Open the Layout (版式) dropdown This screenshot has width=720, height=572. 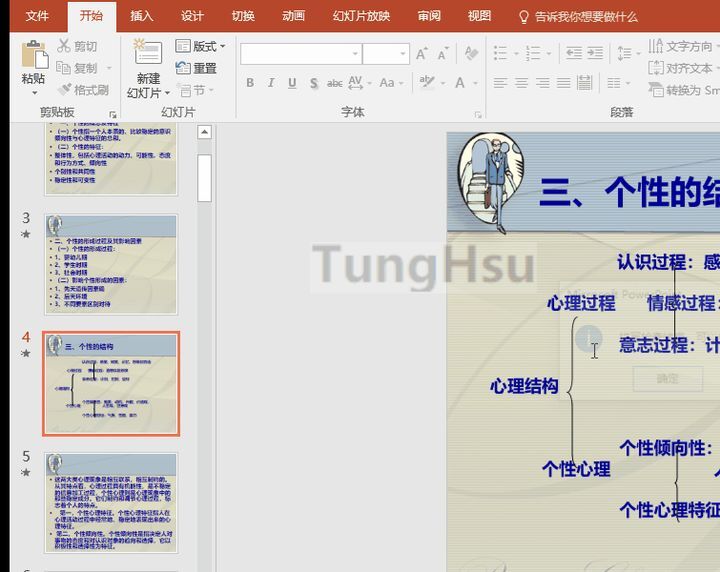200,46
